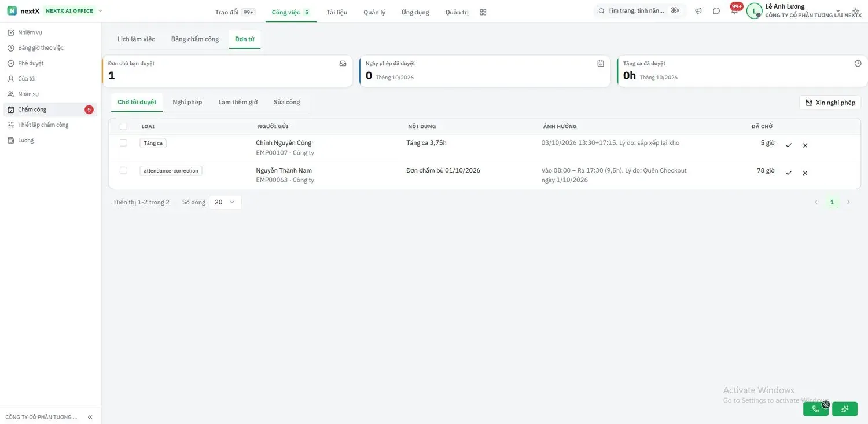Click the calendar icon on approved leave card

(x=601, y=64)
